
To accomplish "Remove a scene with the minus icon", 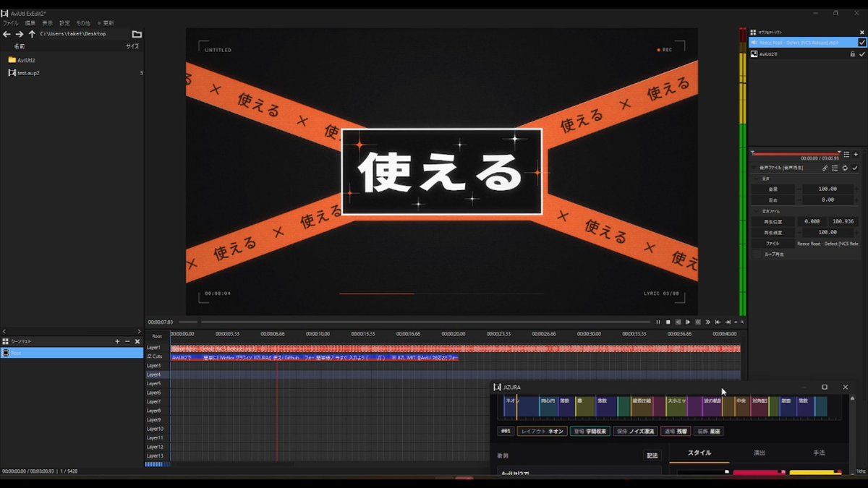I will click(x=127, y=341).
